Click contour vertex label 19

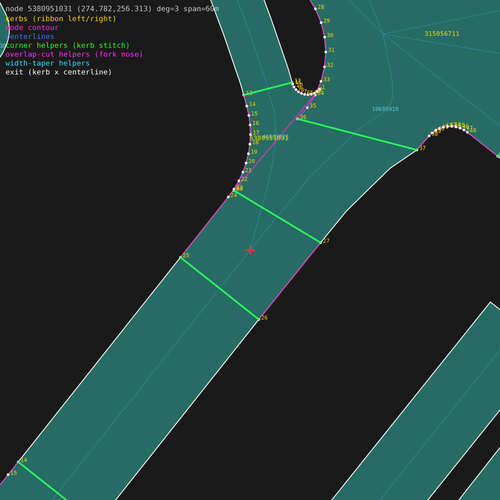click(254, 152)
